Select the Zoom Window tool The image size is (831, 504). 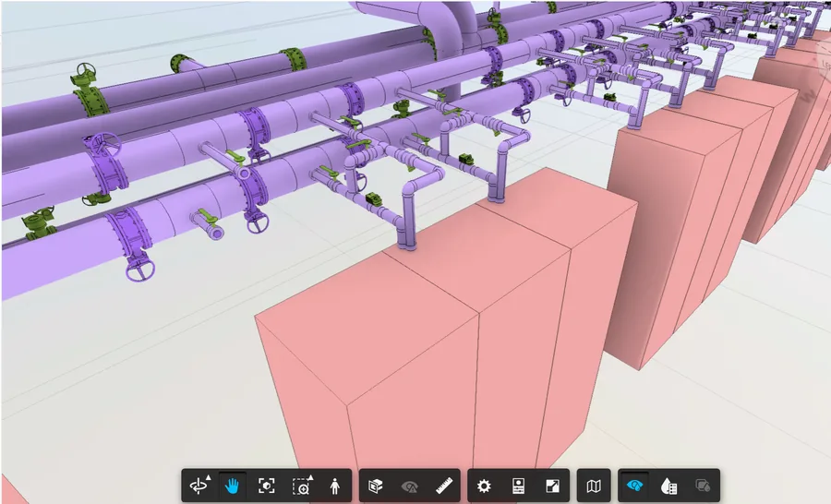(302, 486)
